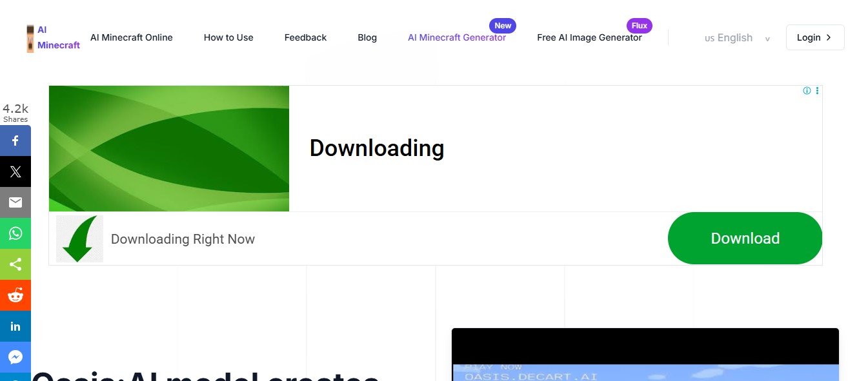Share through WhatsApp icon

pyautogui.click(x=15, y=233)
